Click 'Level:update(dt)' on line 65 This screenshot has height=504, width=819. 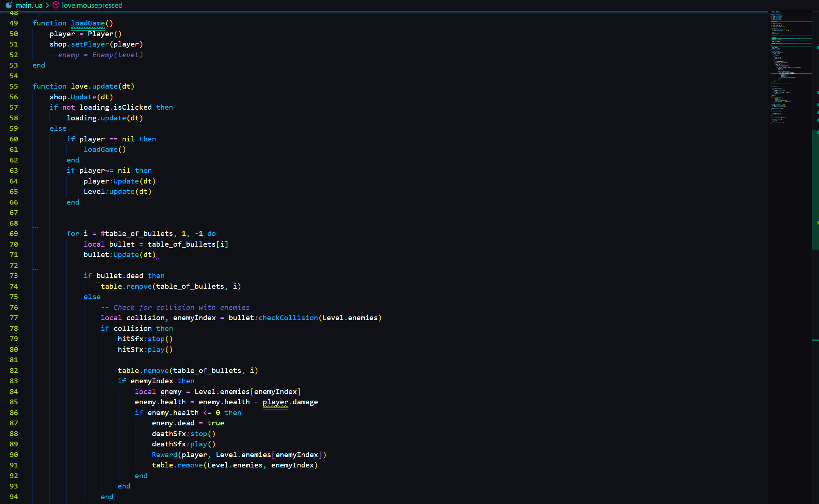(x=118, y=192)
